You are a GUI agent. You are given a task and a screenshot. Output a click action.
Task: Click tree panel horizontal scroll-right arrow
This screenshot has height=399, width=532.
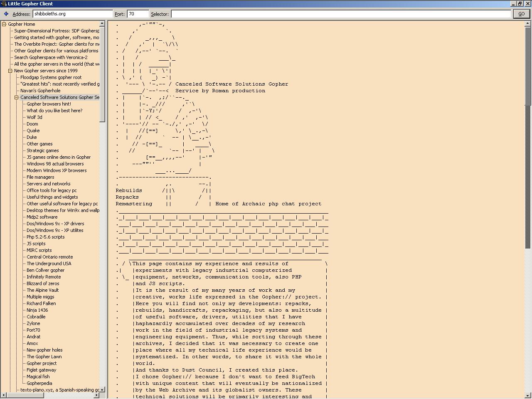(96, 395)
